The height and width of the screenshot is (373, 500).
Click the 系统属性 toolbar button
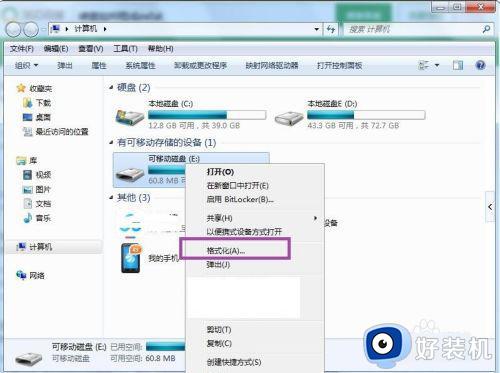point(140,65)
